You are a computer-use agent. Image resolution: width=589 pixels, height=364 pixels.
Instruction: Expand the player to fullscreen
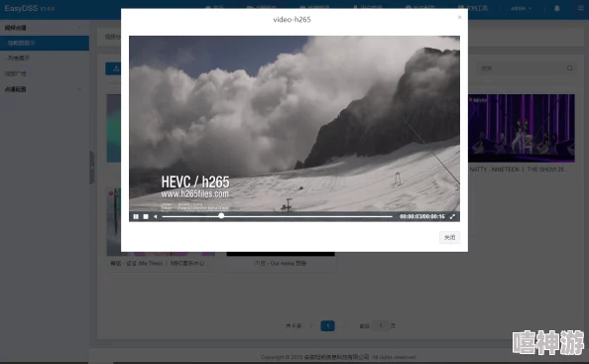[452, 217]
